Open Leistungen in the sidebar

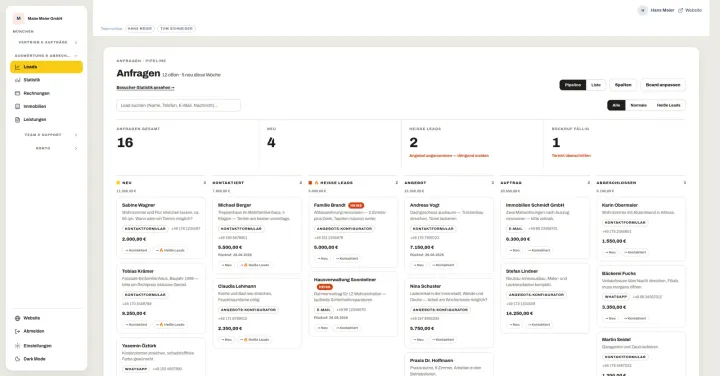[x=46, y=119]
